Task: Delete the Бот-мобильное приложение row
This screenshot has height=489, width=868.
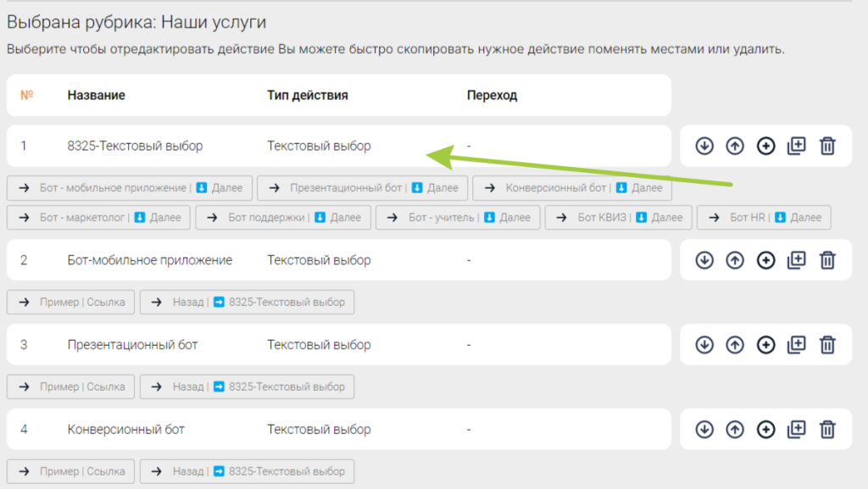Action: (x=827, y=260)
